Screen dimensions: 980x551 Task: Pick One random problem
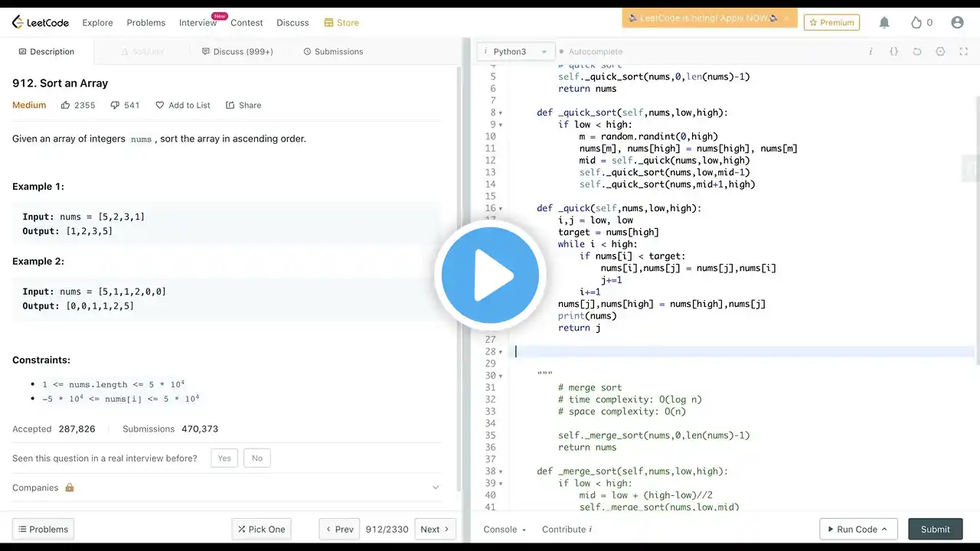click(x=262, y=529)
